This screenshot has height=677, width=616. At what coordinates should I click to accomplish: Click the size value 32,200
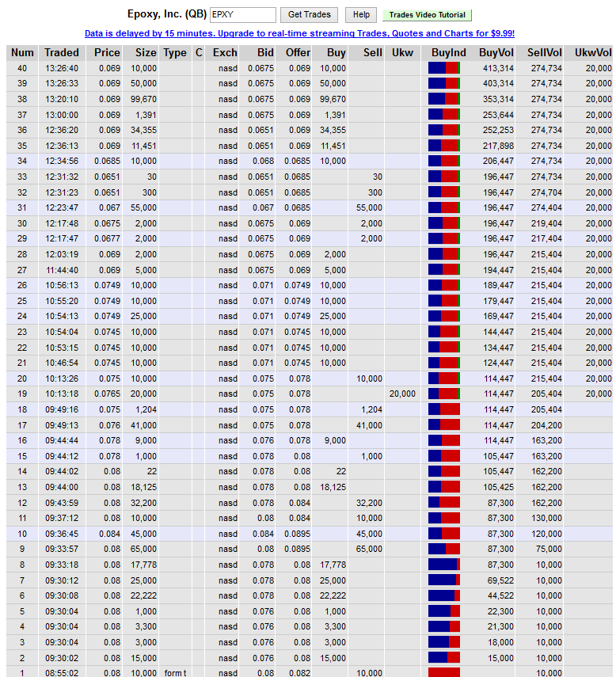pos(143,503)
